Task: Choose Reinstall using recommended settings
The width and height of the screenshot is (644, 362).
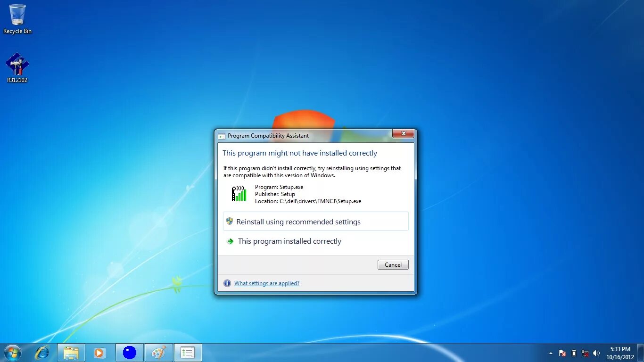Action: click(x=315, y=222)
